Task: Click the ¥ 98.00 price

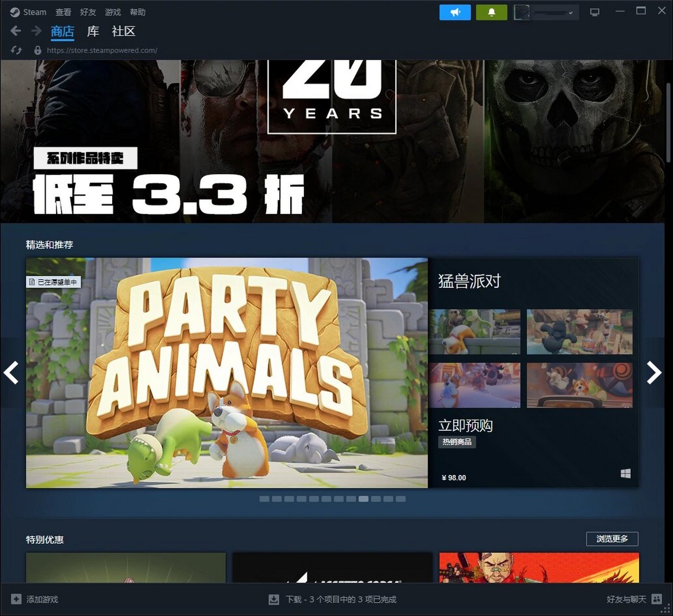Action: tap(454, 477)
